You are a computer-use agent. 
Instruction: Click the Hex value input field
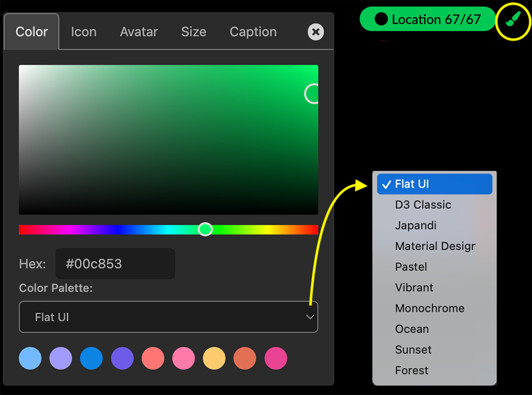click(x=115, y=263)
